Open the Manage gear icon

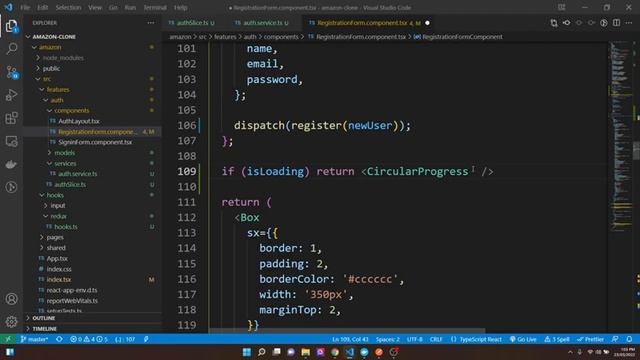11,322
